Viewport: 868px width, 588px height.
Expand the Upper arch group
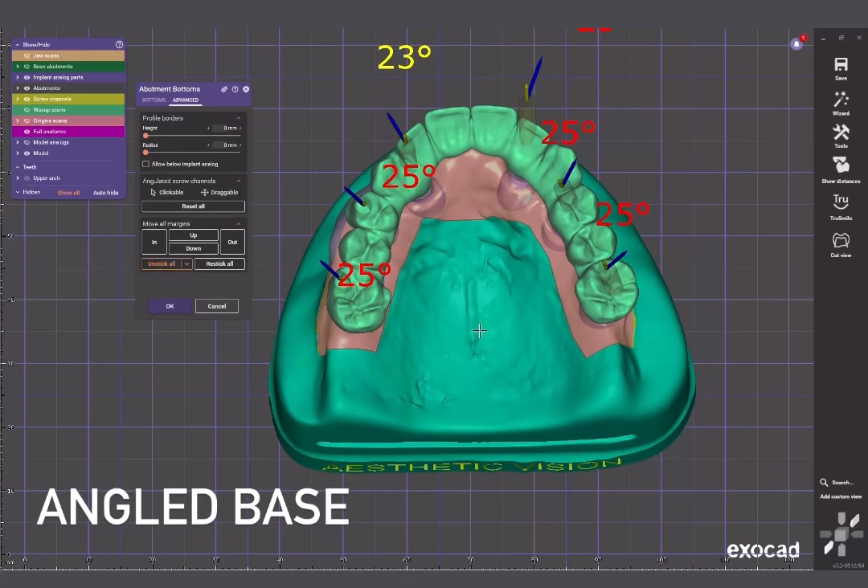point(17,178)
